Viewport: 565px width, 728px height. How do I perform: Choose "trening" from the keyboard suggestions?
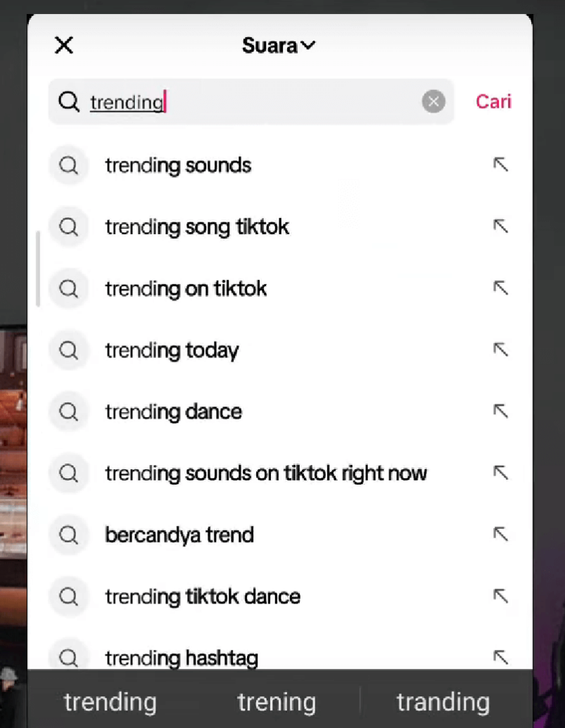pos(277,701)
